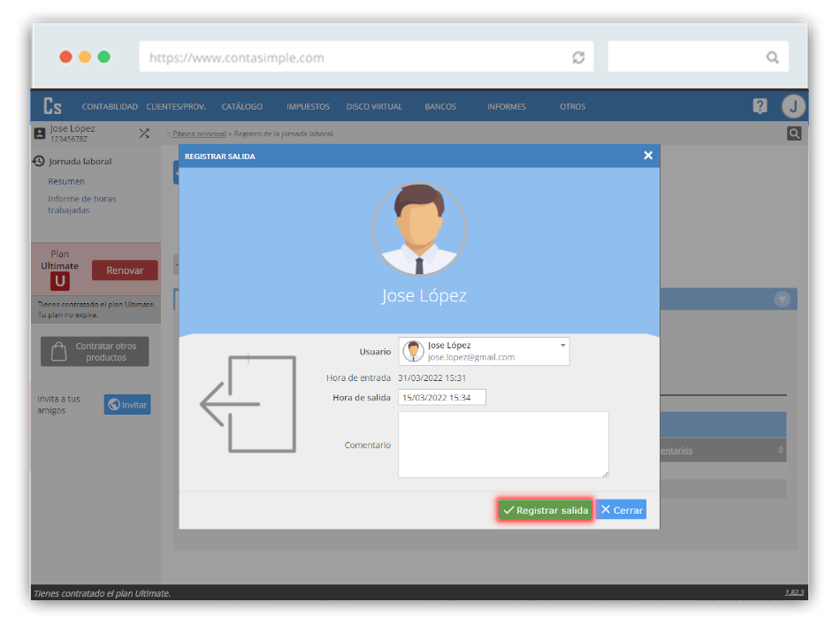Viewport: 840px width, 618px height.
Task: Click the exit door arrow illustration
Action: tap(248, 404)
